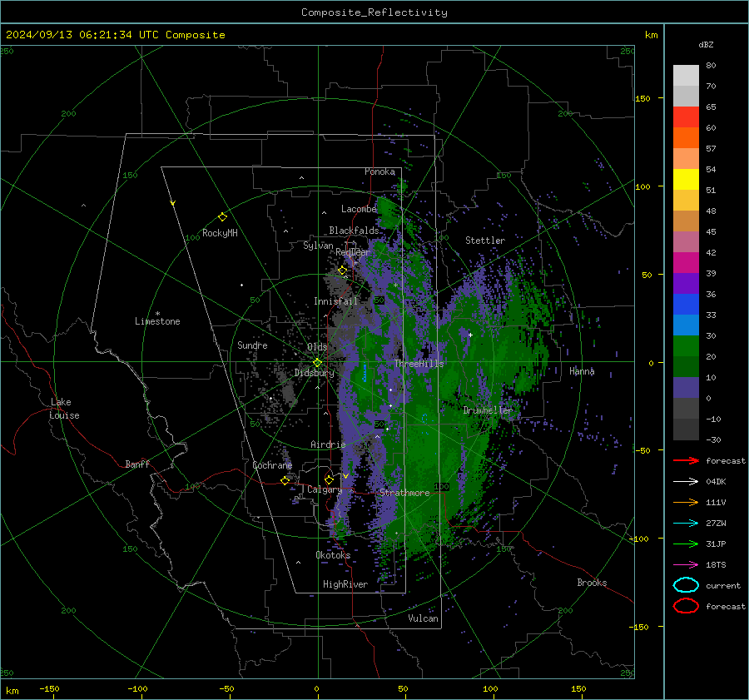749x700 pixels.
Task: Click the cyan 27ZW arrow in legend
Action: [686, 524]
